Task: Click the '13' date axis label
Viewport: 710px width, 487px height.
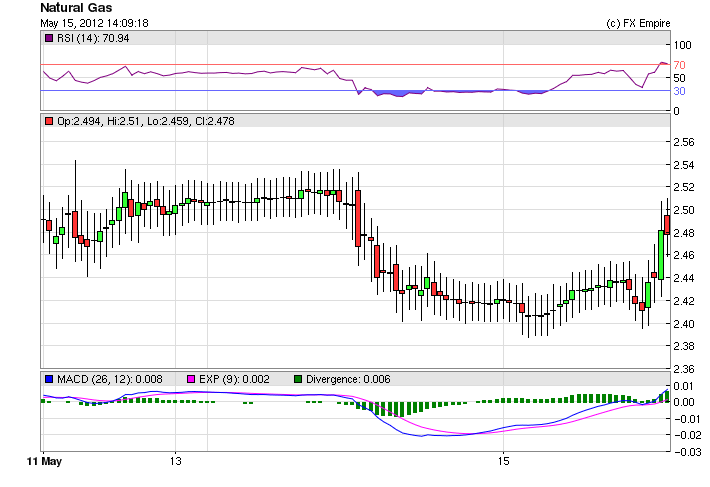Action: pyautogui.click(x=176, y=461)
